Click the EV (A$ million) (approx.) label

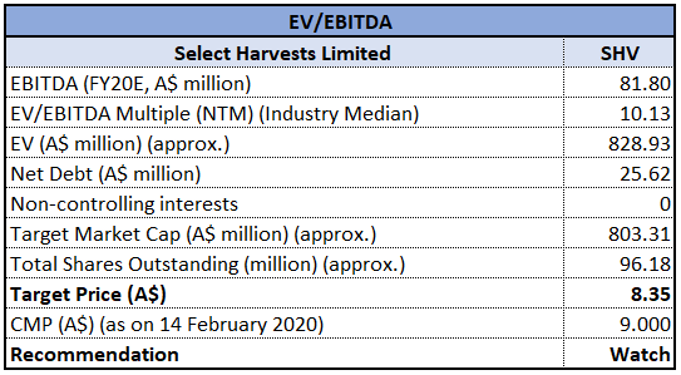click(x=120, y=144)
